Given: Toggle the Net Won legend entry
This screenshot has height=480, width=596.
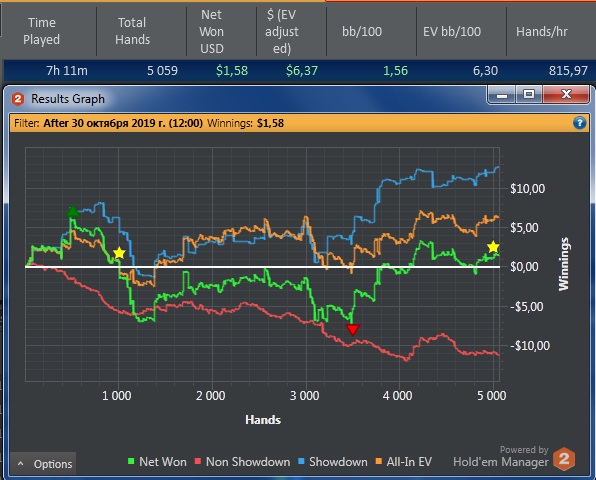Looking at the screenshot, I should coord(157,462).
